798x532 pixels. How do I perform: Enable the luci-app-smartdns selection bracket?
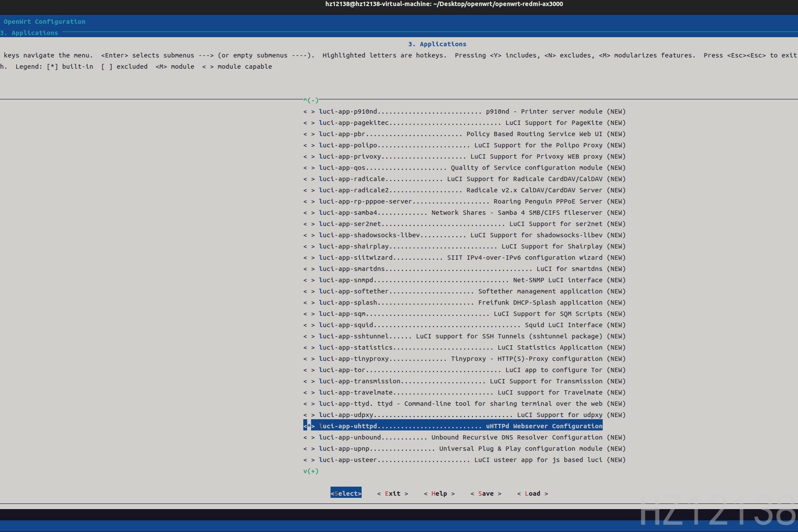[x=309, y=269]
